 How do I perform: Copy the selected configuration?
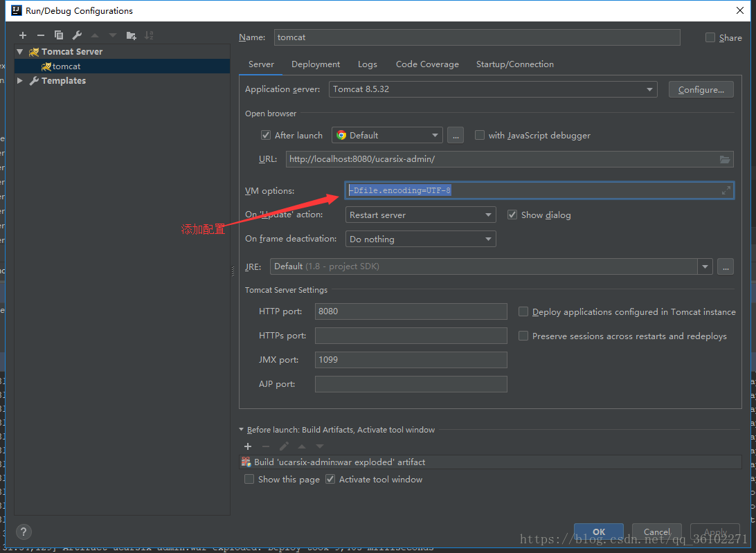point(59,35)
